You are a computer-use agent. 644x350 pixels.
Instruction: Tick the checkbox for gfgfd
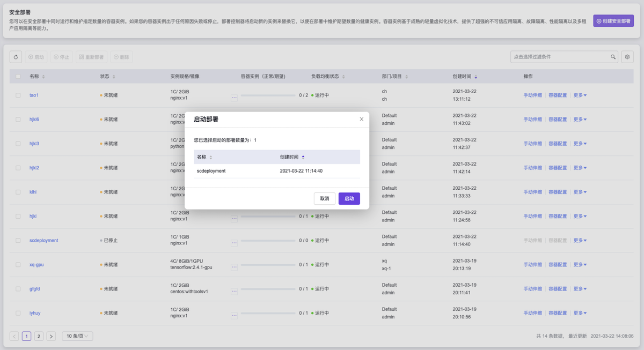coord(18,289)
